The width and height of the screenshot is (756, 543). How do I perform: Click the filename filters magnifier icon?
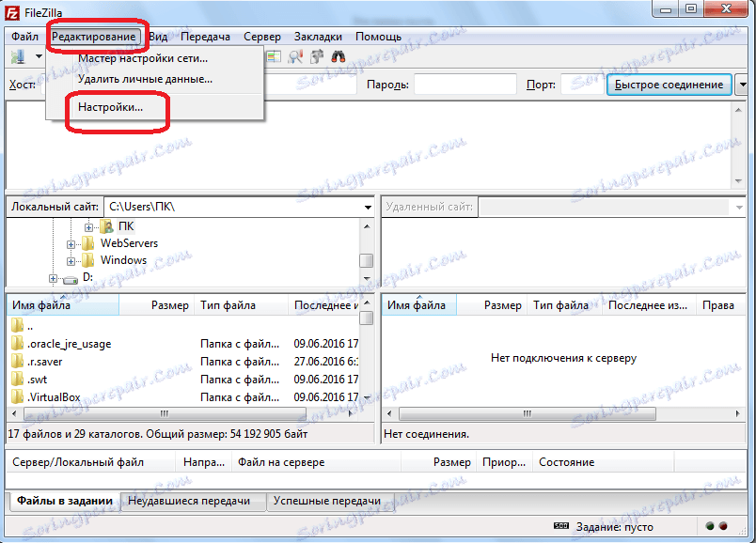point(295,57)
